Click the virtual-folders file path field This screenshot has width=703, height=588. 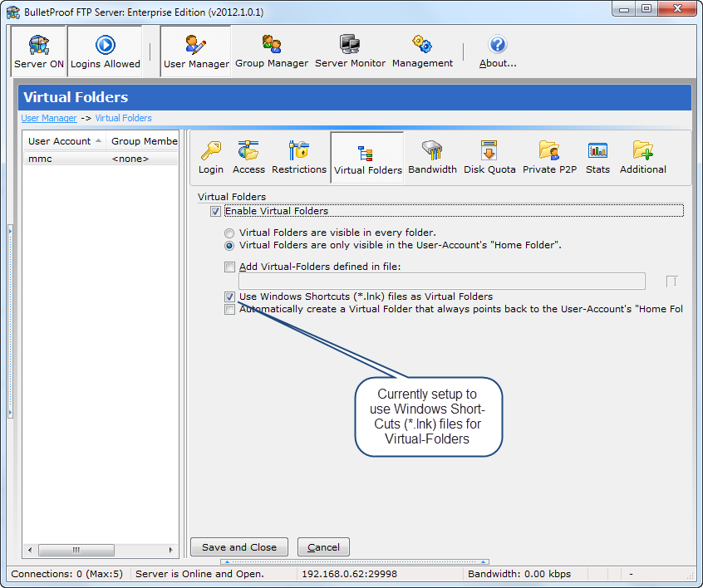[x=441, y=281]
